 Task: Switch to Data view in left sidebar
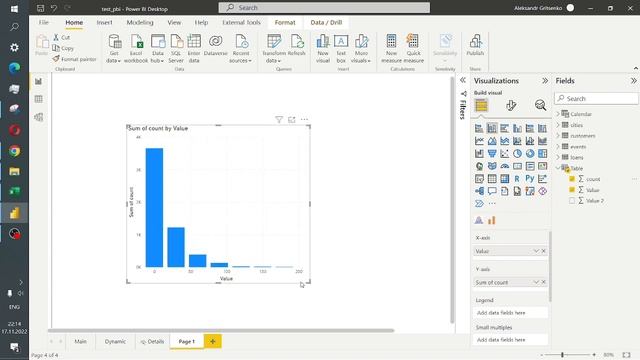pyautogui.click(x=38, y=99)
